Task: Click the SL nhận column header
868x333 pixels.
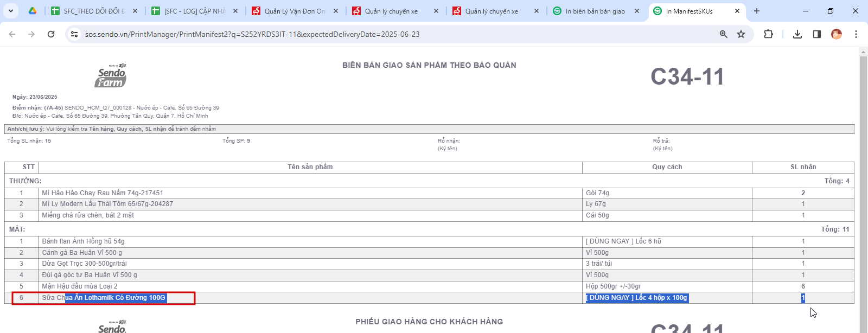Action: click(x=803, y=167)
